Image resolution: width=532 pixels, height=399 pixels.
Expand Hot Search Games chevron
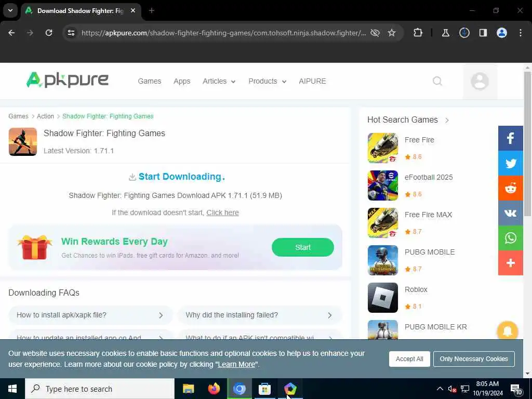447,120
